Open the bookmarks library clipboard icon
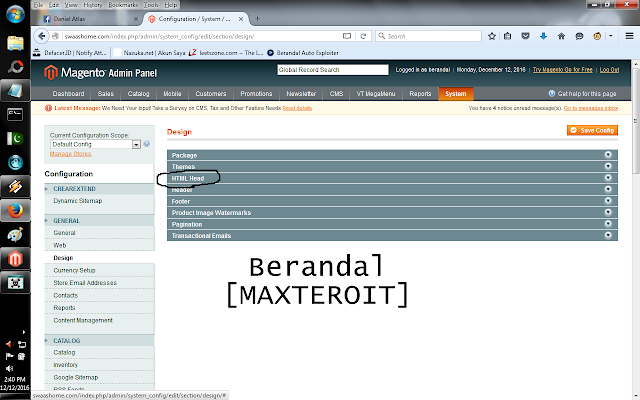 (x=507, y=36)
